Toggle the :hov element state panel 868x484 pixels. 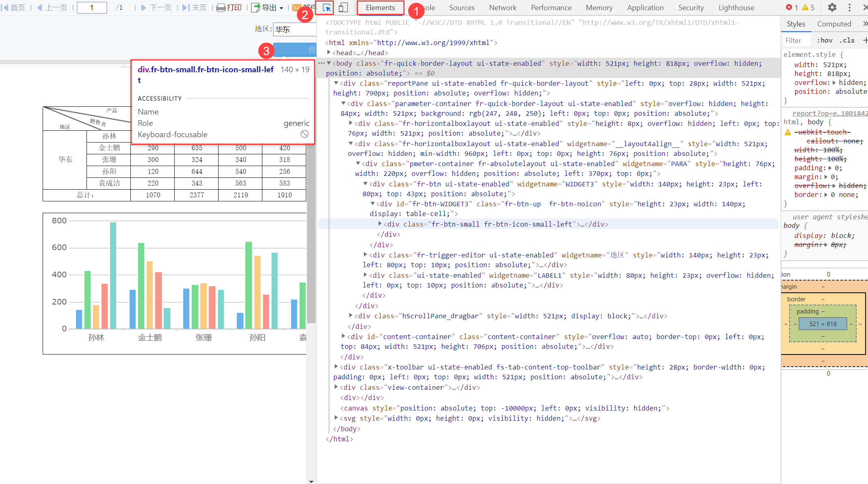click(825, 40)
